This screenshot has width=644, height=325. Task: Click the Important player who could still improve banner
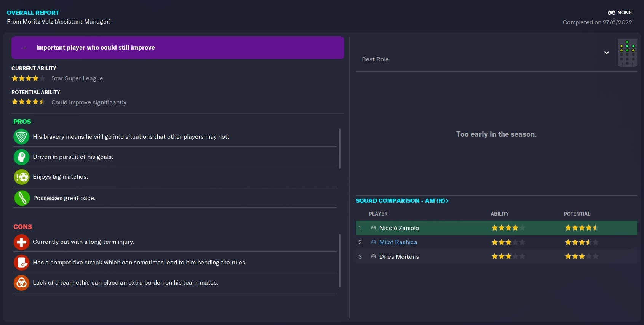coord(178,48)
